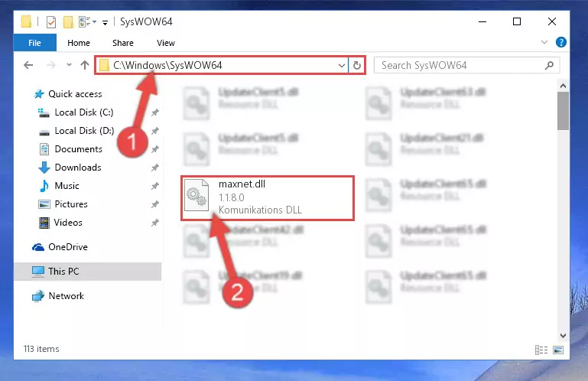588x381 pixels.
Task: Open the Help question mark icon
Action: click(561, 42)
